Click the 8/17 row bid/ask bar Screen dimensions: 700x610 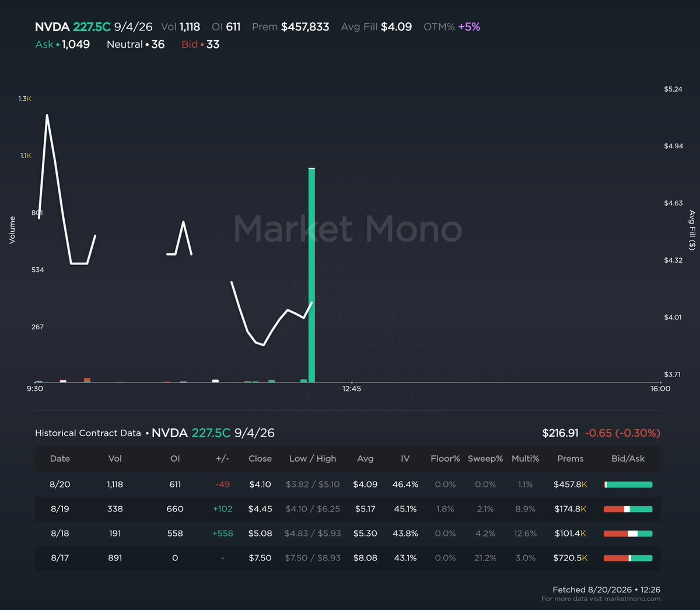[628, 558]
